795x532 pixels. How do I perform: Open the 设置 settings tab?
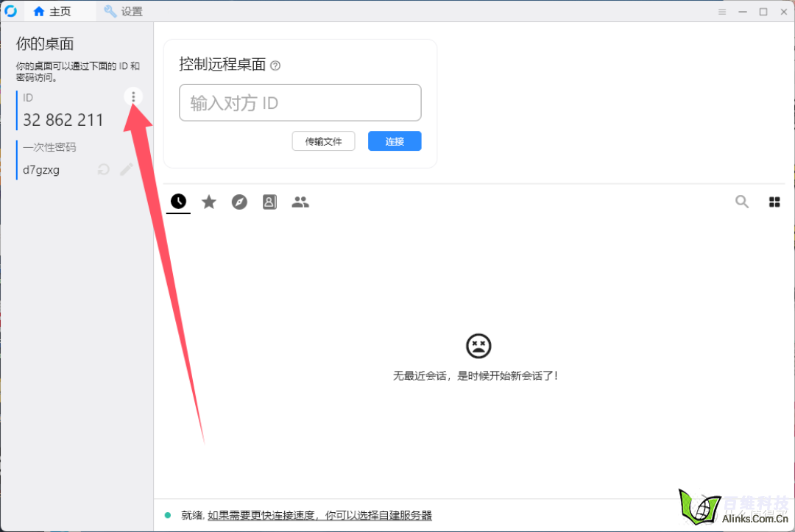(x=123, y=11)
